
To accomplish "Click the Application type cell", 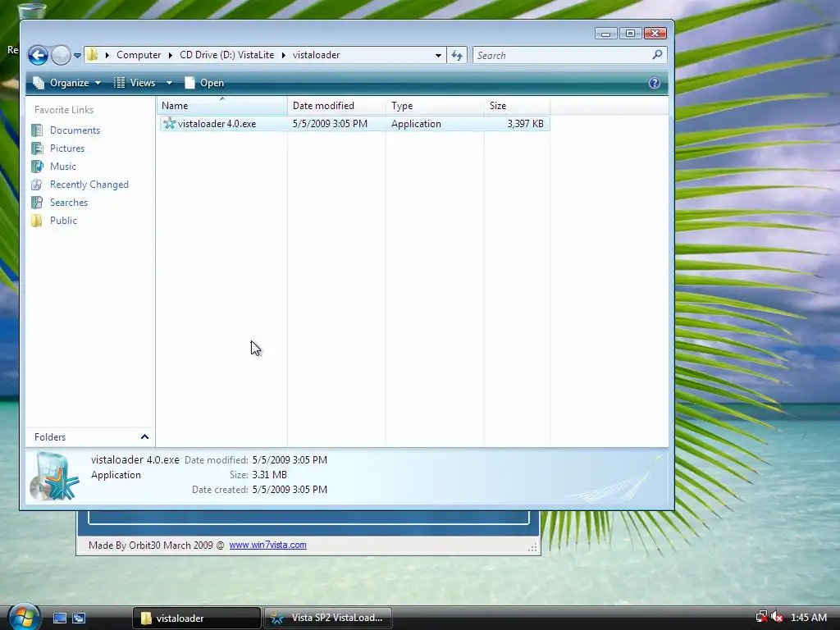I will 416,124.
